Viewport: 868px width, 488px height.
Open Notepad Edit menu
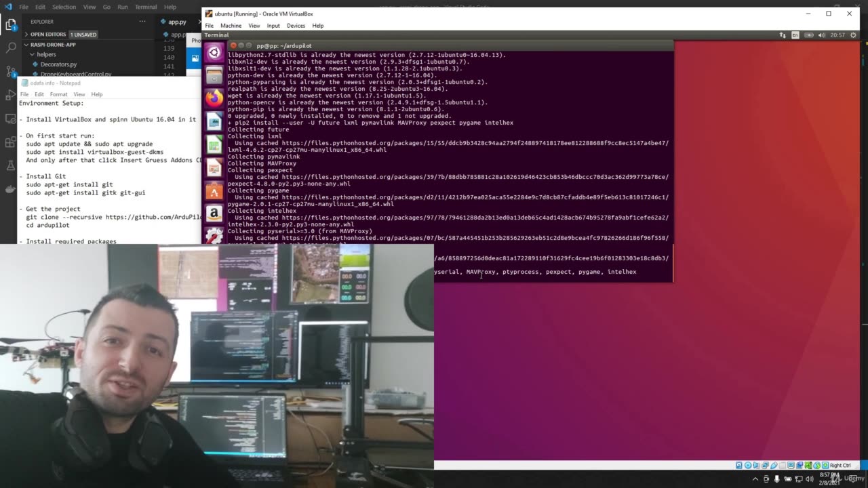click(39, 94)
